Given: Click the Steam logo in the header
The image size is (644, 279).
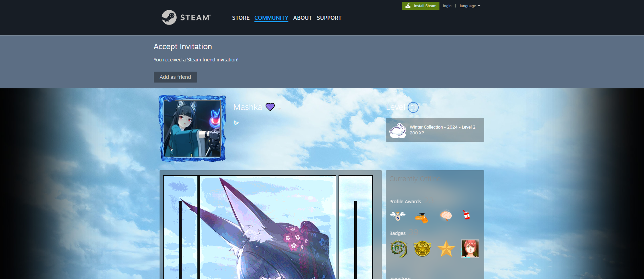Looking at the screenshot, I should [x=186, y=17].
